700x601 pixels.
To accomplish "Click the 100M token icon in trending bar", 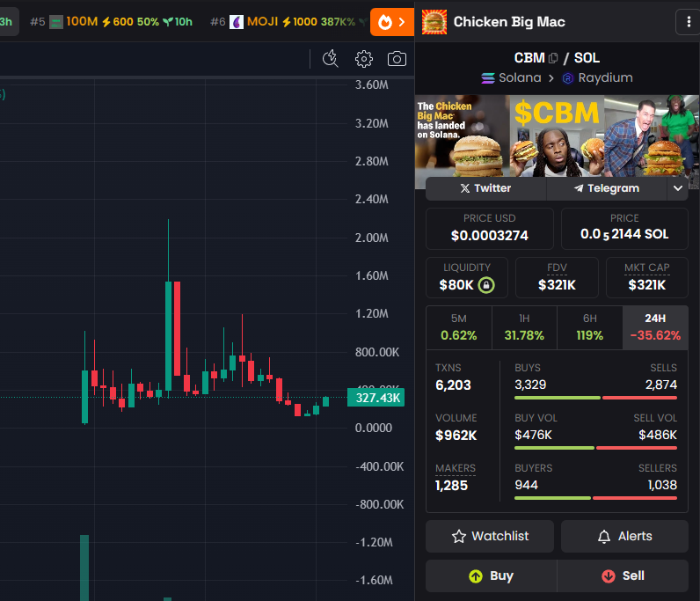I will tap(55, 22).
